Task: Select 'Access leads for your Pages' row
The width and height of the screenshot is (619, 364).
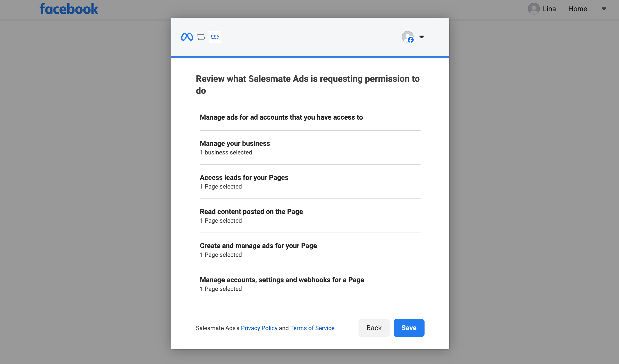Action: (310, 182)
